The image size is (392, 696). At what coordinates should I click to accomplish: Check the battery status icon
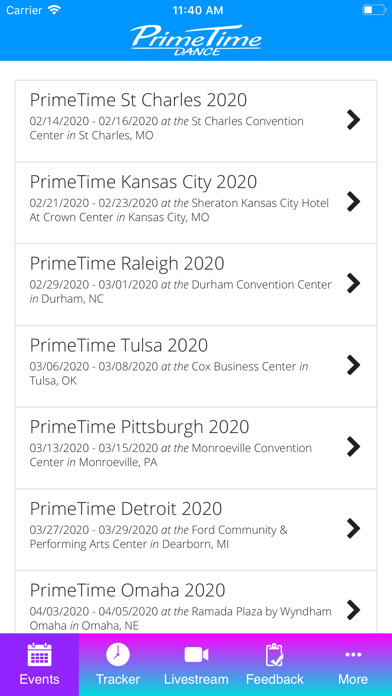[374, 10]
